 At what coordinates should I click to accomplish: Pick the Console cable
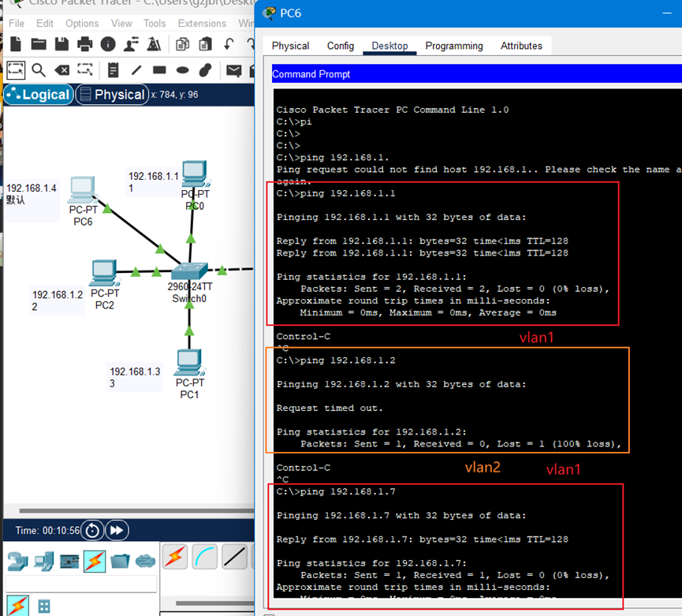point(204,556)
